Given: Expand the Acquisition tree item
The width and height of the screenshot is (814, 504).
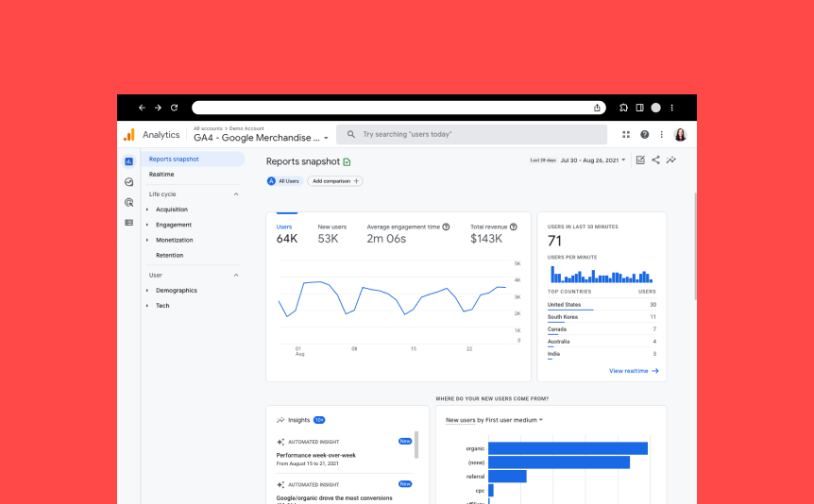Looking at the screenshot, I should [147, 210].
